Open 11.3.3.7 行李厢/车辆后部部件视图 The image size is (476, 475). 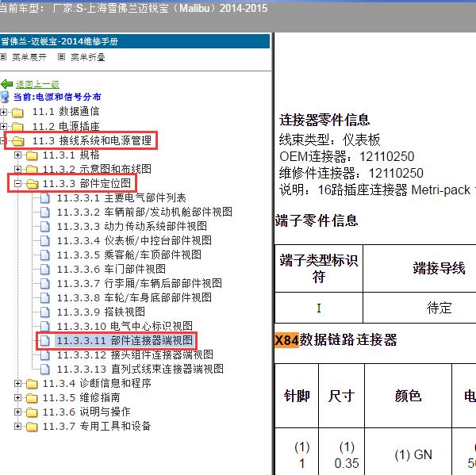140,283
